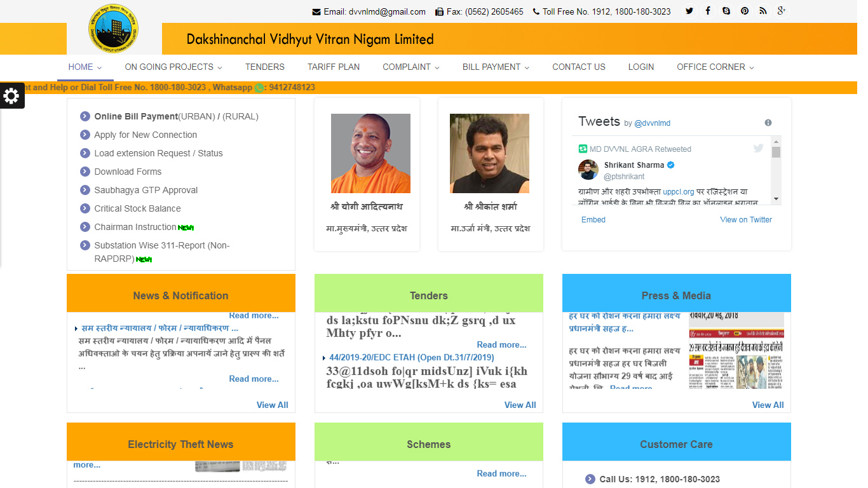This screenshot has height=488, width=868.
Task: Click the verified badge next to Shrikant Sharma
Action: coord(671,165)
